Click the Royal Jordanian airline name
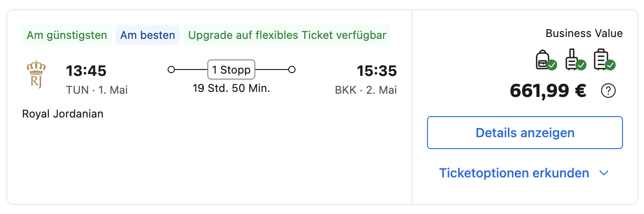Image resolution: width=644 pixels, height=214 pixels. (x=63, y=114)
